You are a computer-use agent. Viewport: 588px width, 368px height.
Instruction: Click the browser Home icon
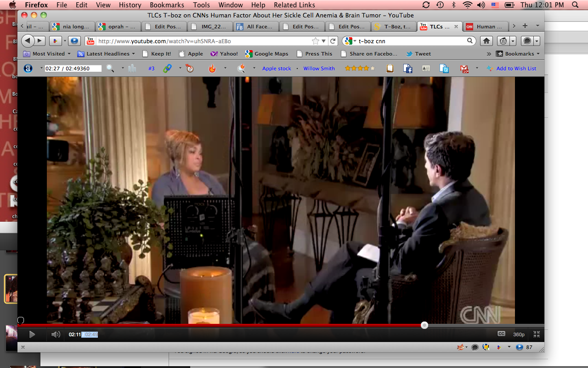(x=486, y=41)
